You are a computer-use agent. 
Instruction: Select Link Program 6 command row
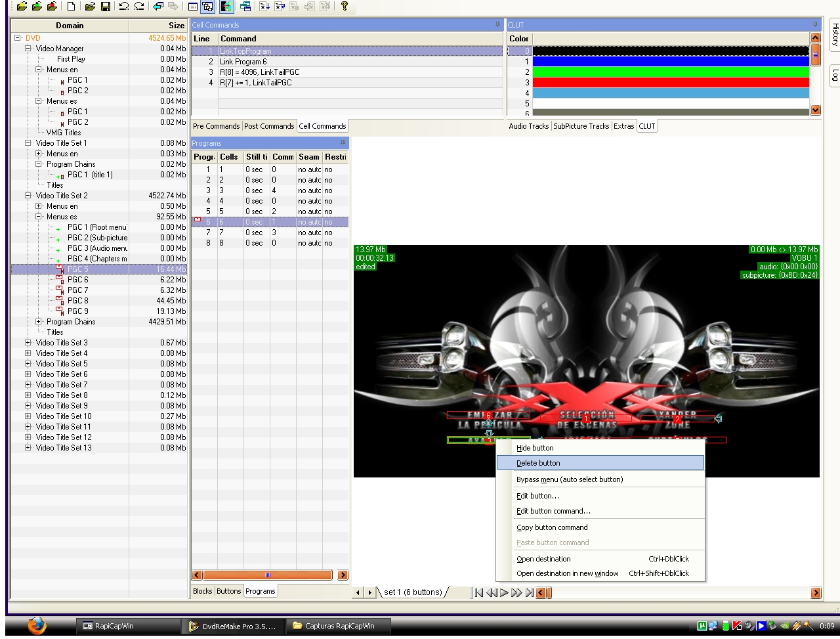tap(347, 62)
